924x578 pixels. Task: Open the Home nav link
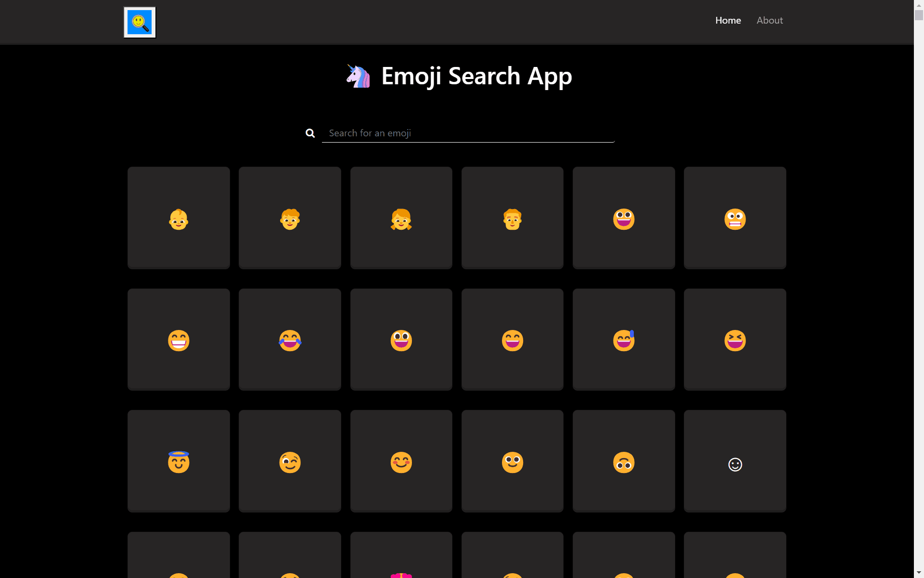click(728, 20)
